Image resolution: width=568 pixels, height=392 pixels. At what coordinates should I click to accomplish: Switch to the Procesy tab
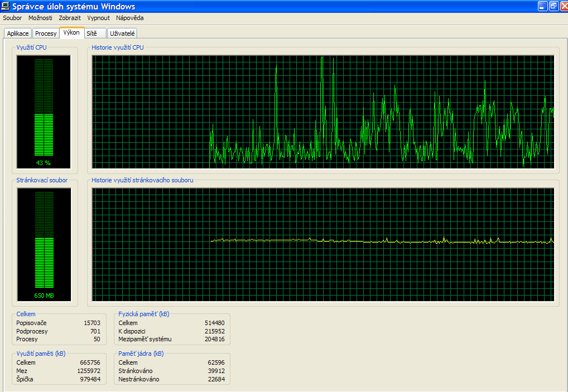(x=46, y=33)
